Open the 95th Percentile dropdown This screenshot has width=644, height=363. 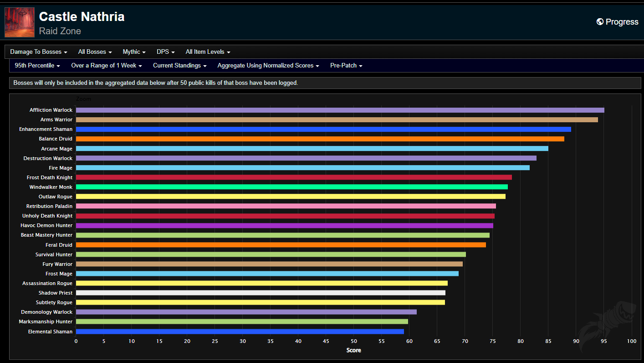37,66
